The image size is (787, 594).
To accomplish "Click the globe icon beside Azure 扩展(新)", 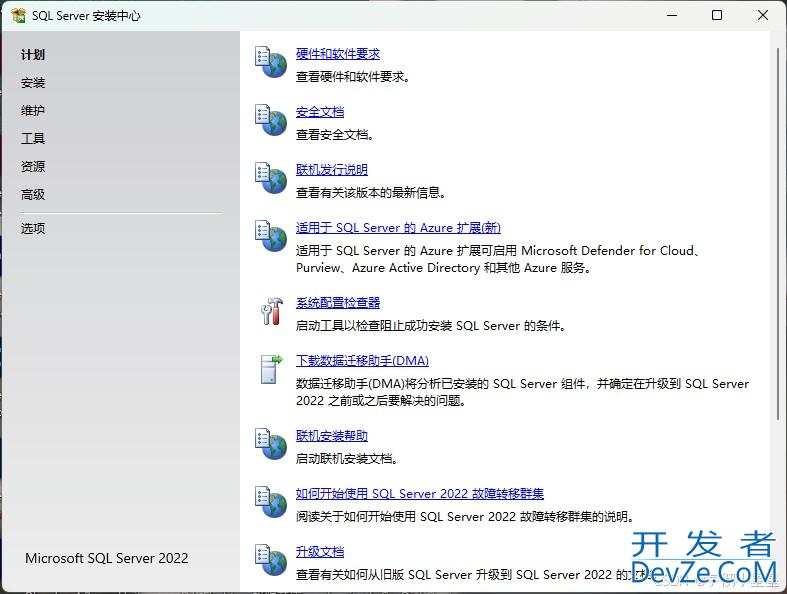I will [x=271, y=236].
